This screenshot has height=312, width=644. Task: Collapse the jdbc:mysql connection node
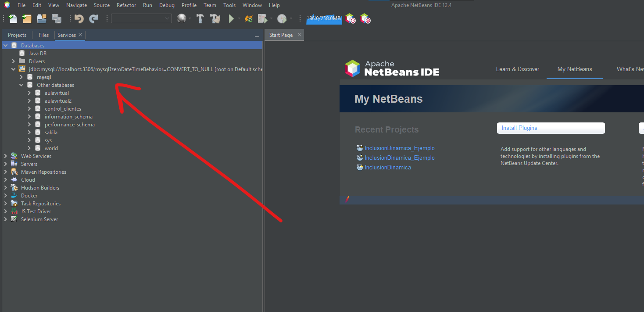[x=14, y=69]
